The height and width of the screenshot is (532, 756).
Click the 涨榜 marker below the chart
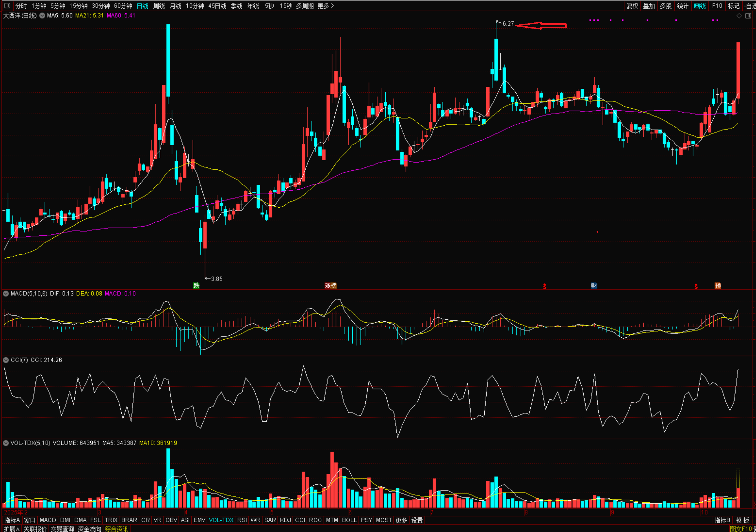pyautogui.click(x=330, y=286)
